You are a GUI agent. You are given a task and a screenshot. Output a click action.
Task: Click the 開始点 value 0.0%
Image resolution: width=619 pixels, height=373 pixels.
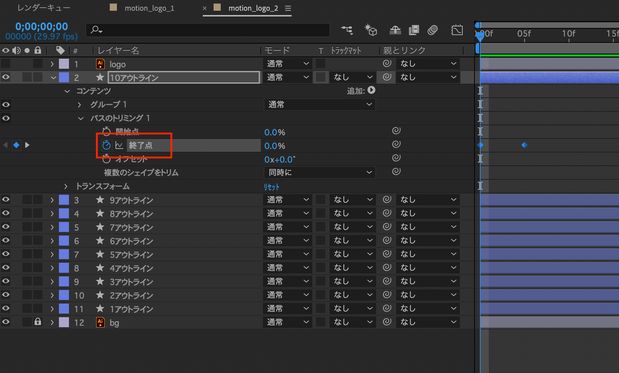[275, 132]
